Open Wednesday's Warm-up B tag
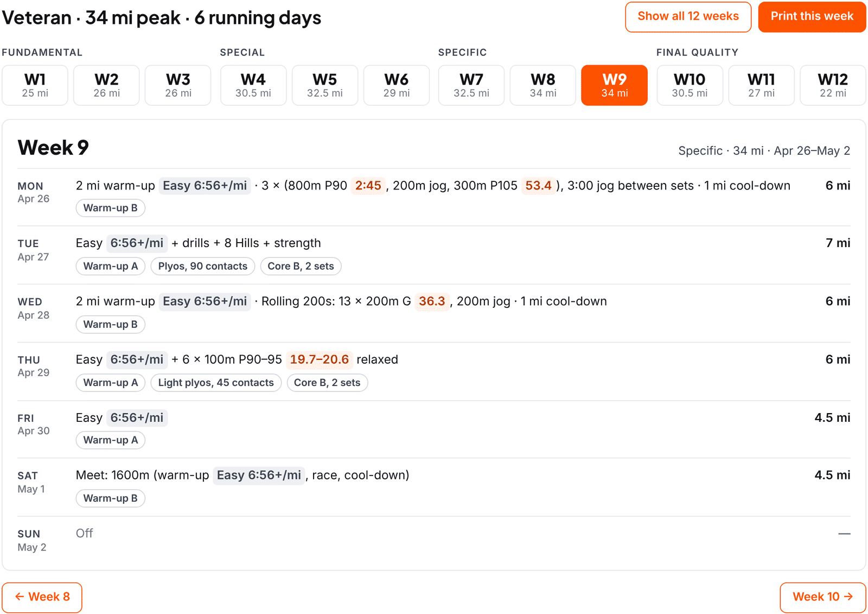Image resolution: width=868 pixels, height=614 pixels. pyautogui.click(x=111, y=324)
